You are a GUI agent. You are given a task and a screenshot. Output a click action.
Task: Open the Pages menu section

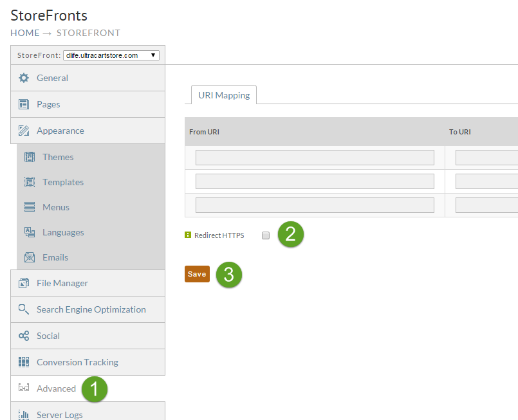coord(88,104)
